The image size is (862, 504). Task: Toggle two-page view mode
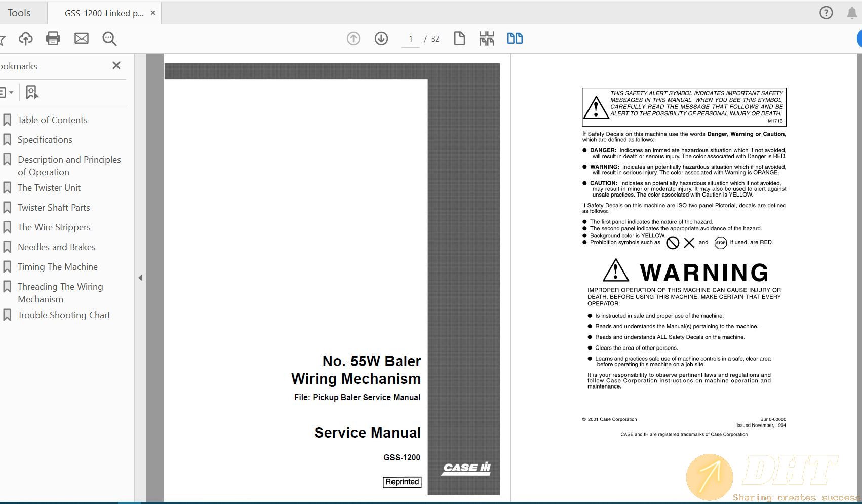(x=515, y=38)
